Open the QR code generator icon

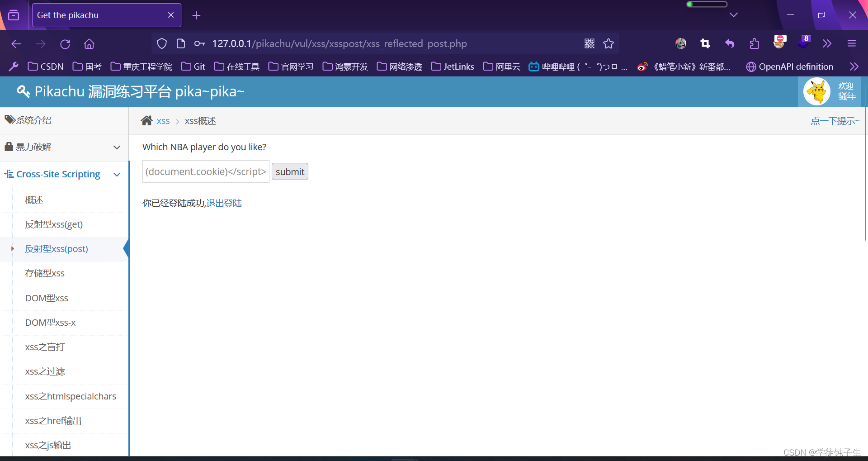coord(590,43)
